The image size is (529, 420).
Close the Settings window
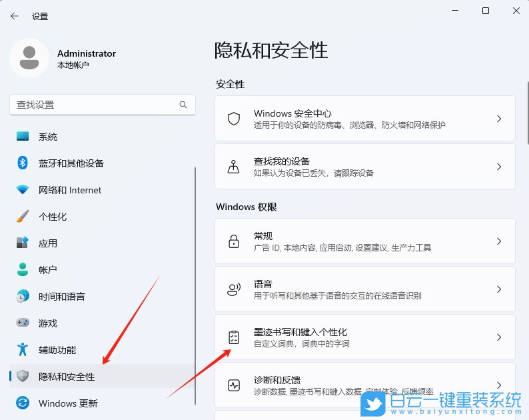516,11
